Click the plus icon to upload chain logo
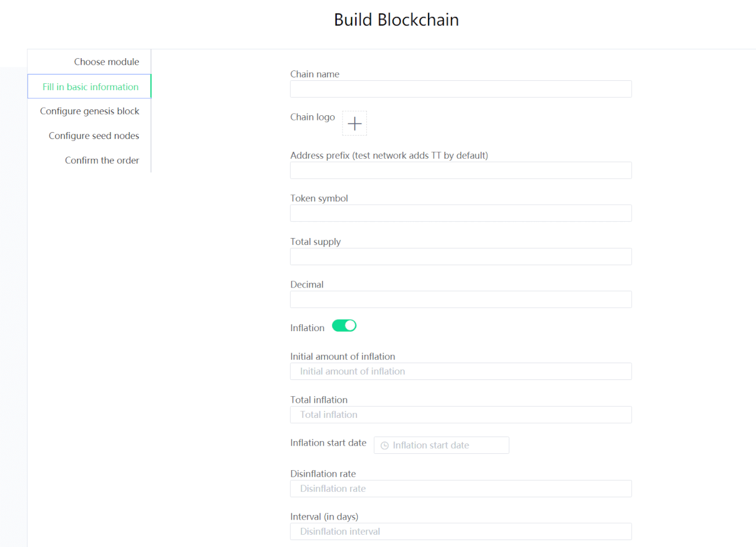The height and width of the screenshot is (547, 756). [x=355, y=123]
